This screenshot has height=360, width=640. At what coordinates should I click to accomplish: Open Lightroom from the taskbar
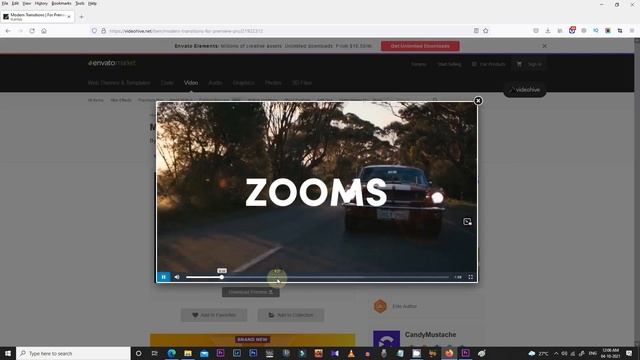click(237, 353)
